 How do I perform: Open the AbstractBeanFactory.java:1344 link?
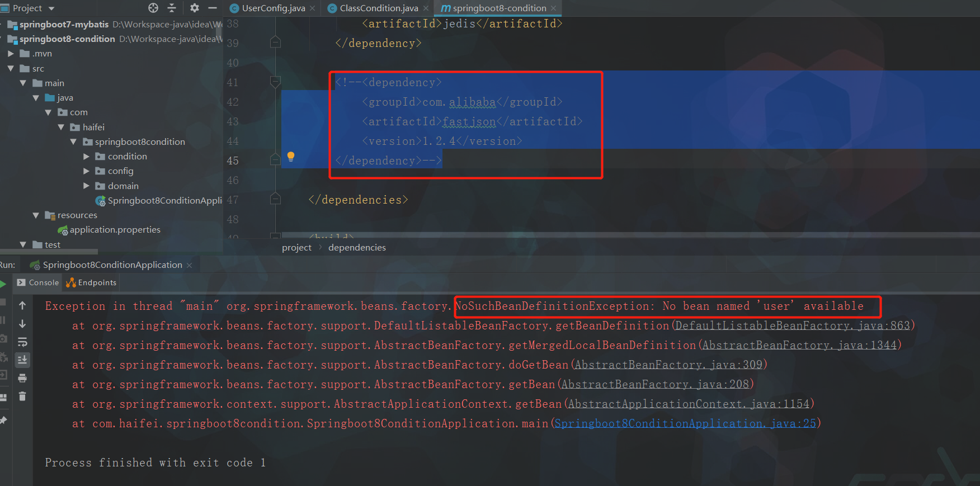pyautogui.click(x=799, y=345)
